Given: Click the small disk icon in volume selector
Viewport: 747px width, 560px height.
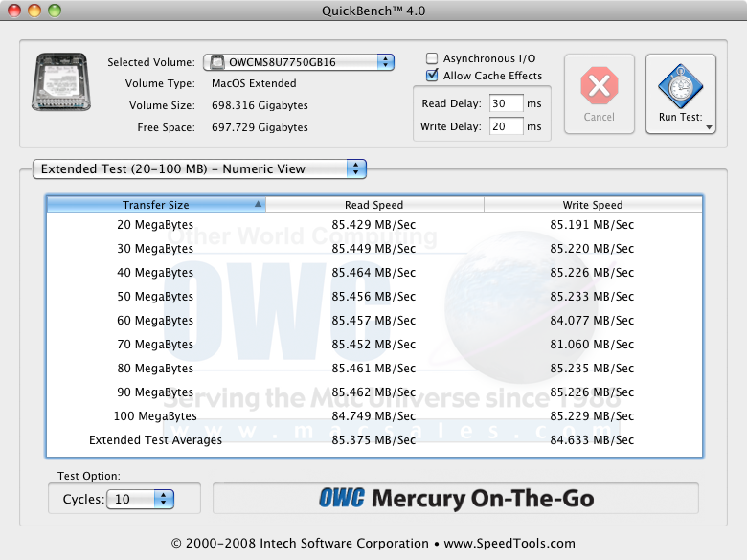Looking at the screenshot, I should pos(217,62).
